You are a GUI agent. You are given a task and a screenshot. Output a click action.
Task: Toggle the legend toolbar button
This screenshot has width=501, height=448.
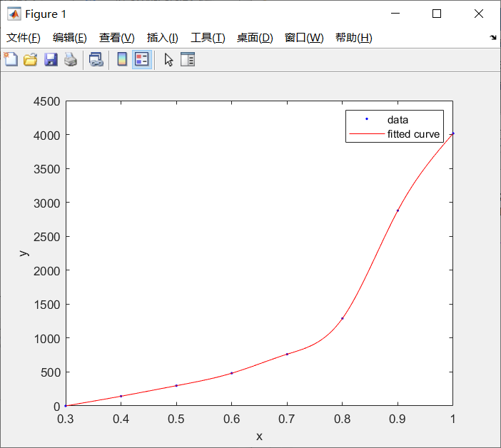[142, 59]
